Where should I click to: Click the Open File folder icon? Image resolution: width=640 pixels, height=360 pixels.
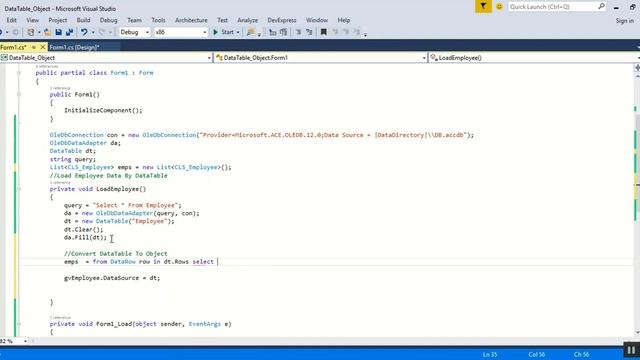coord(47,32)
